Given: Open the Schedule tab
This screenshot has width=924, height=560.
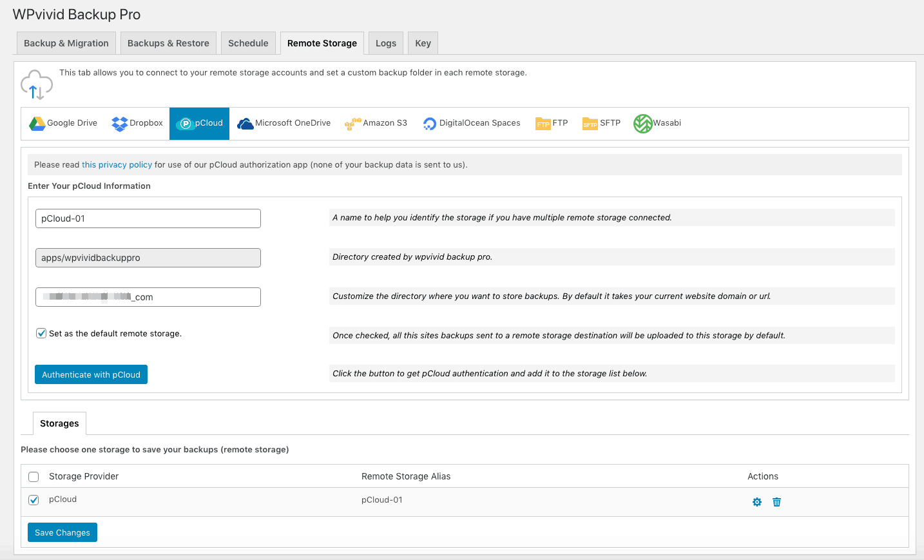Looking at the screenshot, I should coord(248,43).
